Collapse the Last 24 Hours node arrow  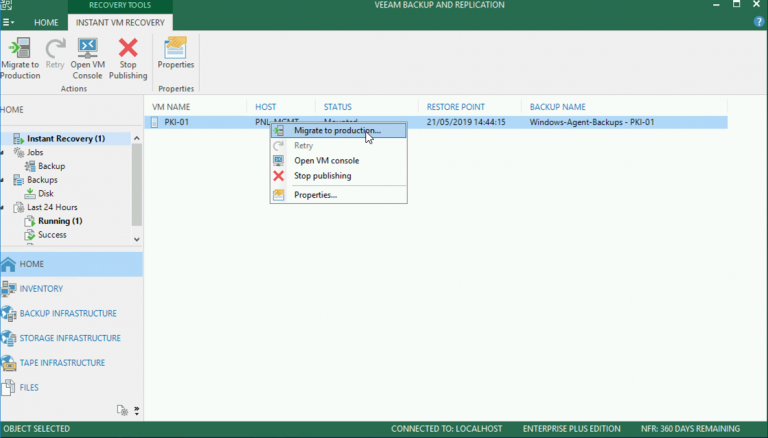(x=2, y=208)
